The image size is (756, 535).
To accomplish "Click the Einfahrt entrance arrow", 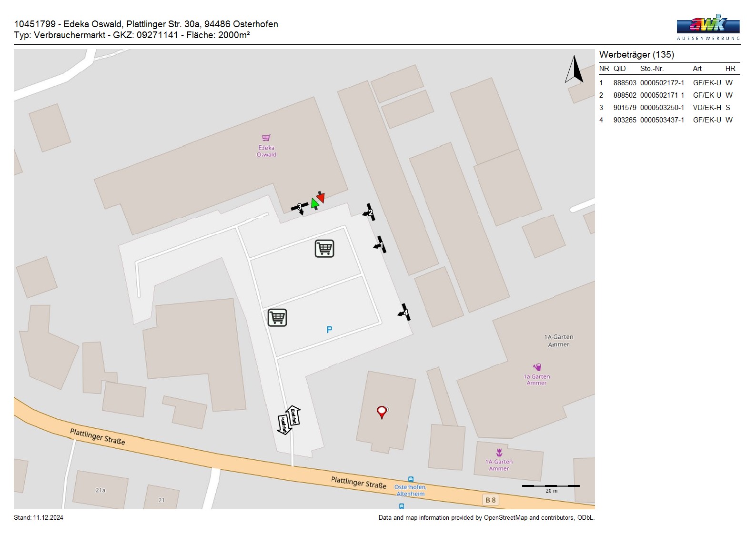I will (x=293, y=416).
